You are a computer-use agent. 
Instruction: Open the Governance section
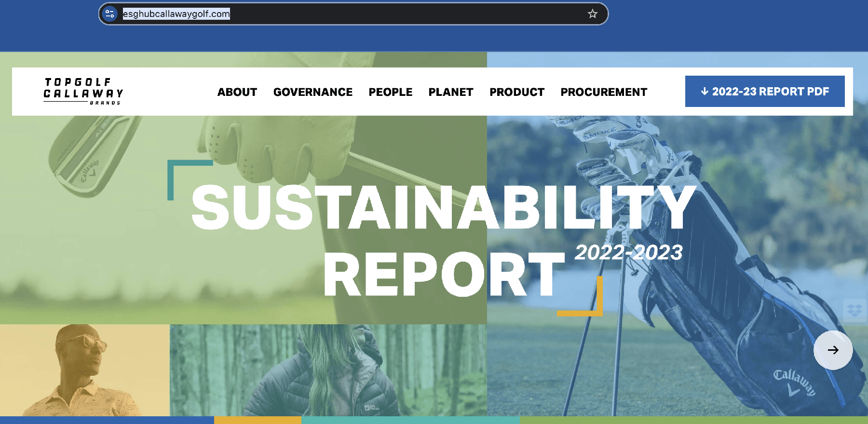(313, 92)
